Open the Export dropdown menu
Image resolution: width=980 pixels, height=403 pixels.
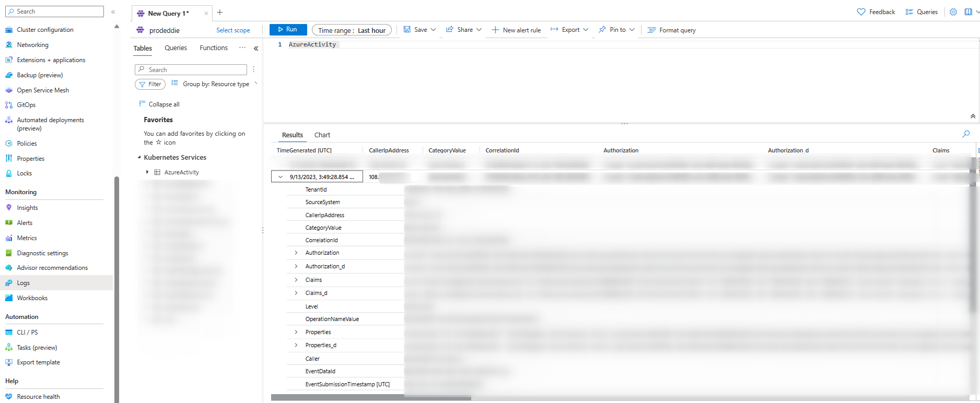click(x=569, y=30)
